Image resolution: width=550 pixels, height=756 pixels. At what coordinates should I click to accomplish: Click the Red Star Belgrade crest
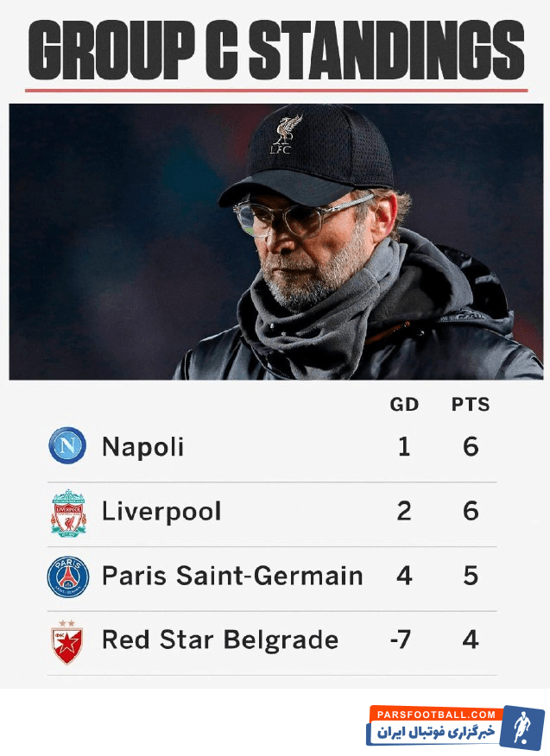coord(67,641)
